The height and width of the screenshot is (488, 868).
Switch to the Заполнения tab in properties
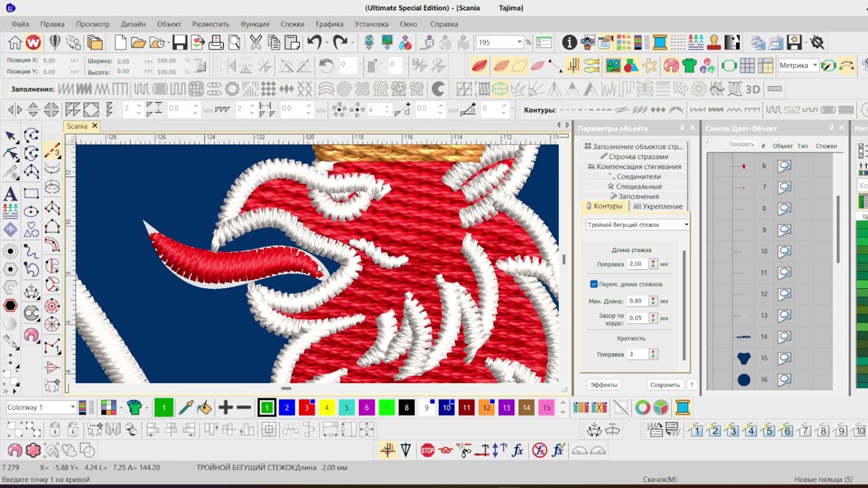click(634, 196)
